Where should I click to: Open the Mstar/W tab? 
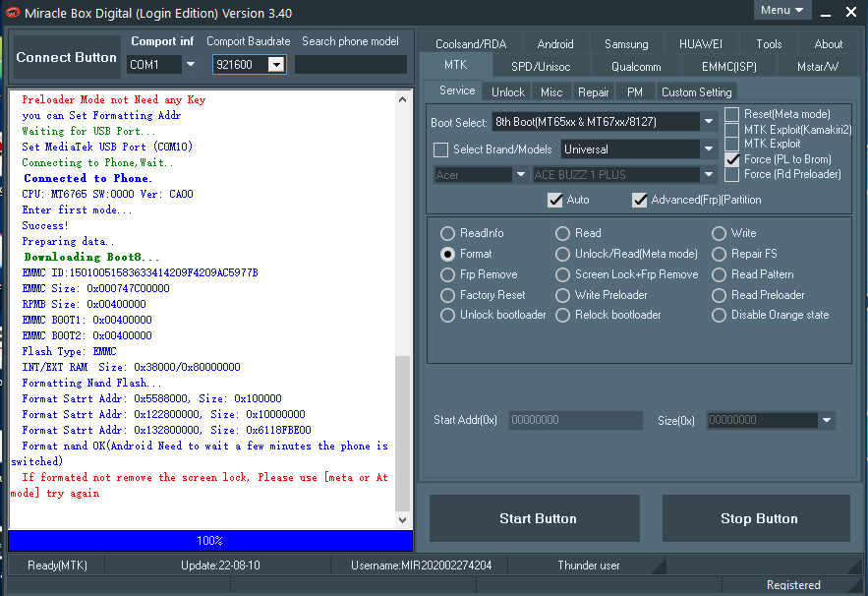pyautogui.click(x=818, y=67)
